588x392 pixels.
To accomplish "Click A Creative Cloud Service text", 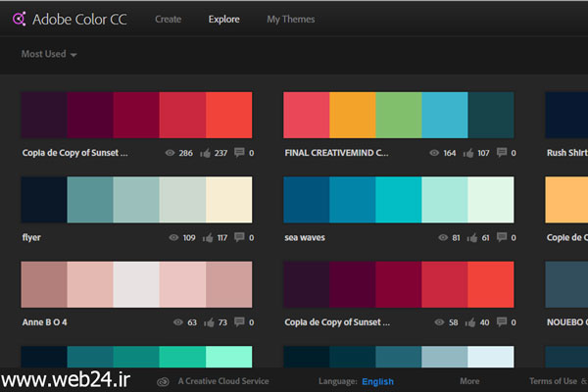I will [x=223, y=381].
